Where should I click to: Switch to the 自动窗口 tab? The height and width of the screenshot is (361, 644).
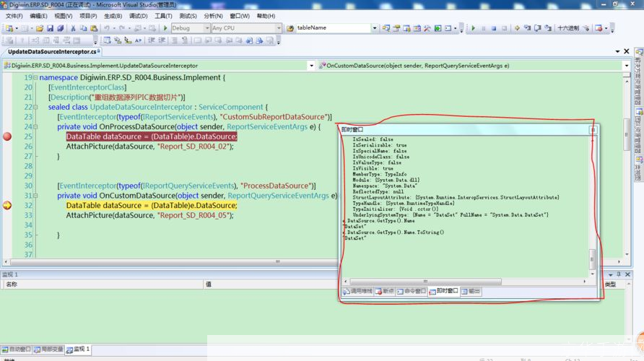click(x=17, y=349)
